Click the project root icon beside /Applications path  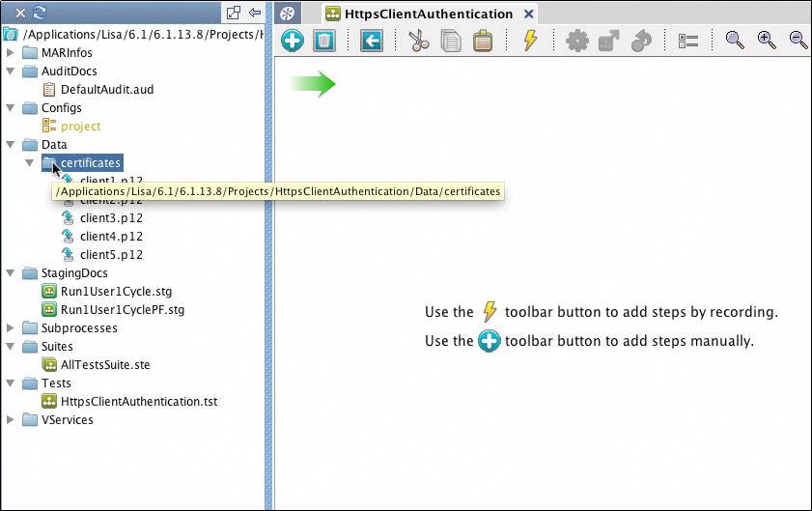click(11, 34)
